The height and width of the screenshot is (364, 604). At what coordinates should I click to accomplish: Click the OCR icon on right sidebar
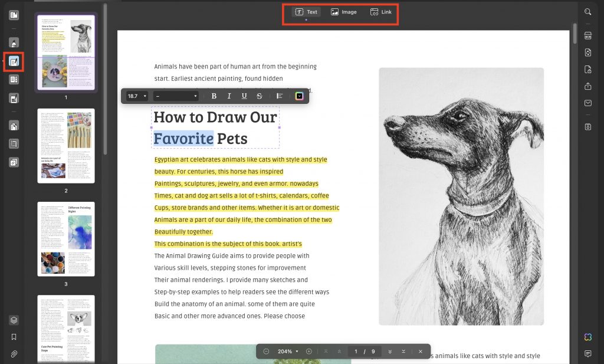coord(588,35)
